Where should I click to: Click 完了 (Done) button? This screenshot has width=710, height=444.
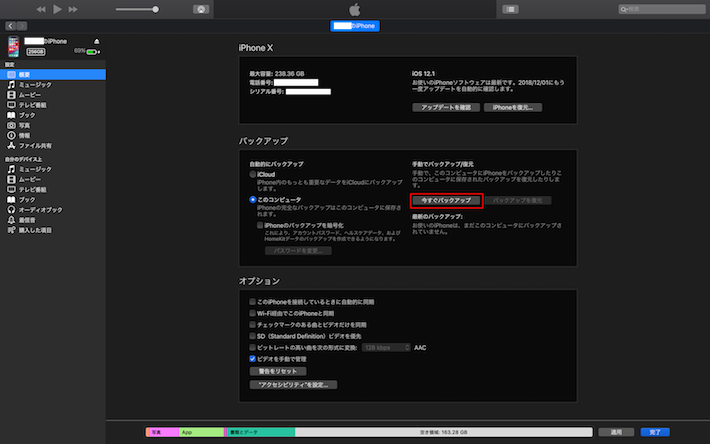tap(655, 432)
